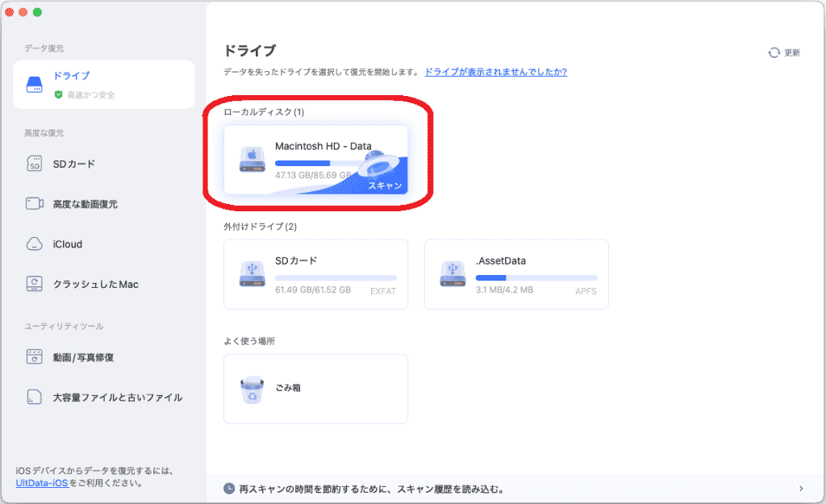Click the ドライブ page title

[250, 51]
